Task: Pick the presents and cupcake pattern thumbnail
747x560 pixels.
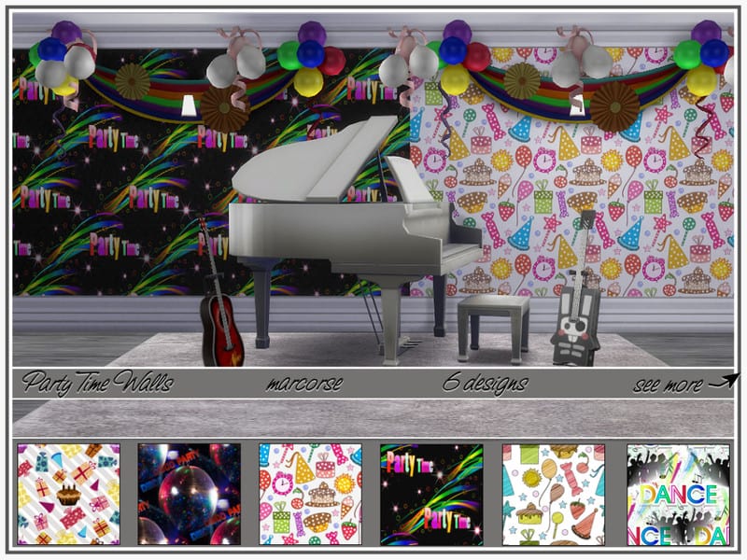Action: [68, 494]
